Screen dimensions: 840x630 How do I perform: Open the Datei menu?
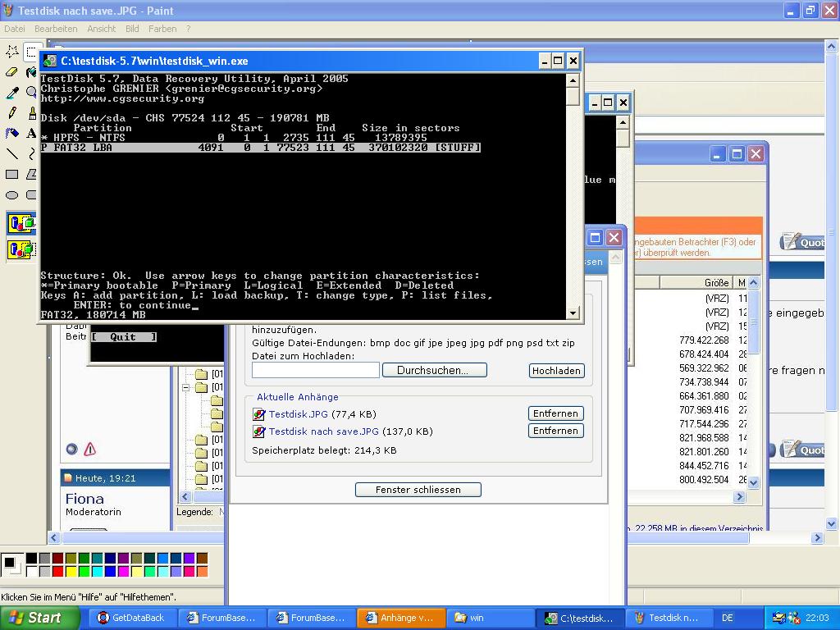tap(15, 29)
